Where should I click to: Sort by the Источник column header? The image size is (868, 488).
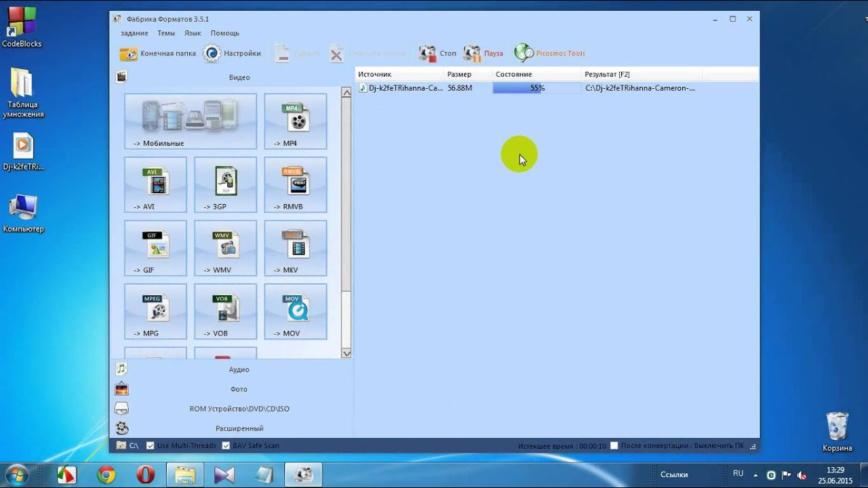click(x=400, y=74)
